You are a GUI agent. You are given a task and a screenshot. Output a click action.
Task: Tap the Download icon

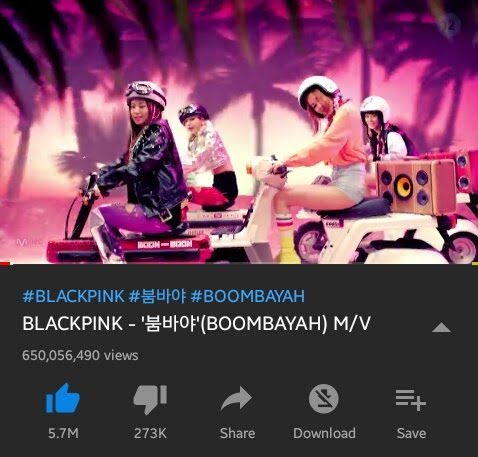click(x=324, y=399)
